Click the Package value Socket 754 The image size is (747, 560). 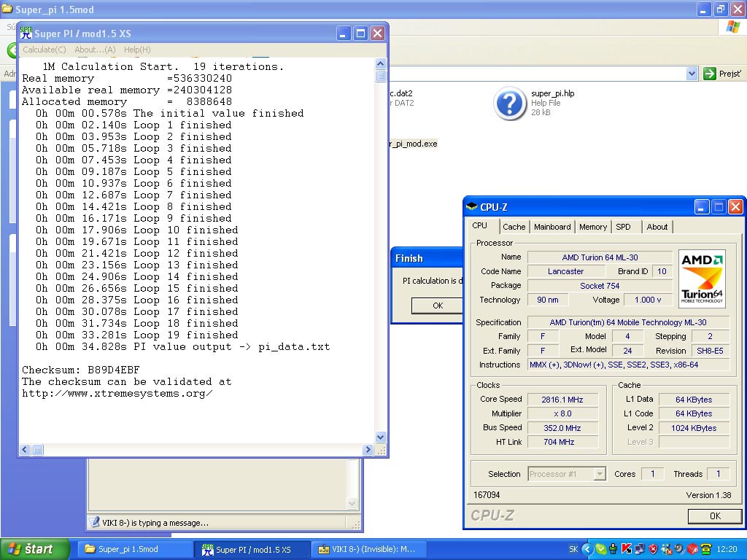point(600,286)
